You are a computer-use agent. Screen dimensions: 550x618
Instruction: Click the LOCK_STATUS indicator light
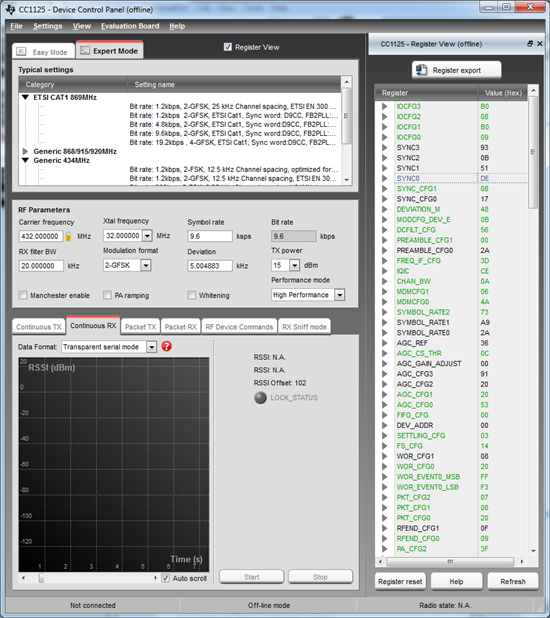click(260, 398)
